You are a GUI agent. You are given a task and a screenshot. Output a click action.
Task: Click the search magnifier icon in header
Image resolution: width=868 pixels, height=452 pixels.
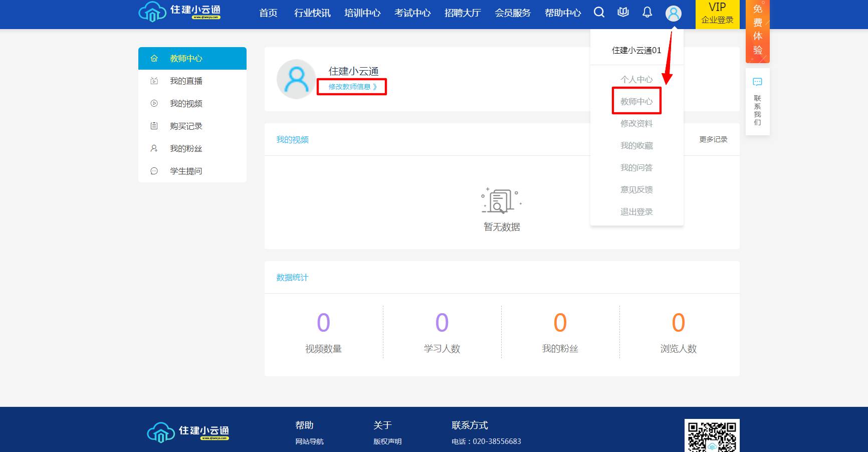pyautogui.click(x=599, y=13)
